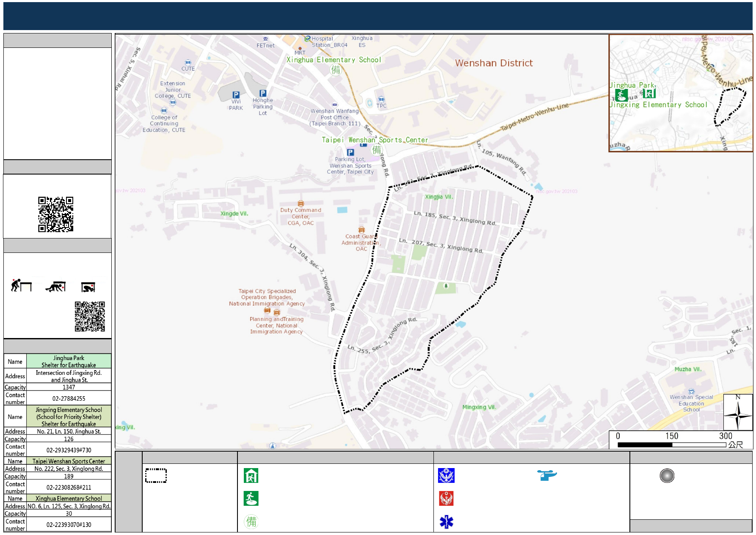Click the Xingde Vil. map label
The image size is (756, 535).
pos(234,213)
